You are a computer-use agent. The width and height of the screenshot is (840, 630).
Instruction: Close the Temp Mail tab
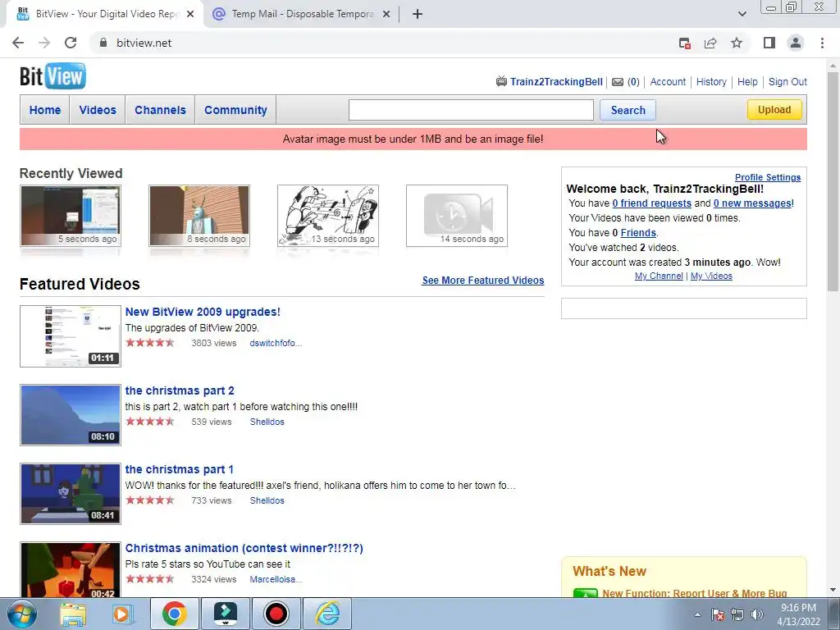[x=386, y=14]
